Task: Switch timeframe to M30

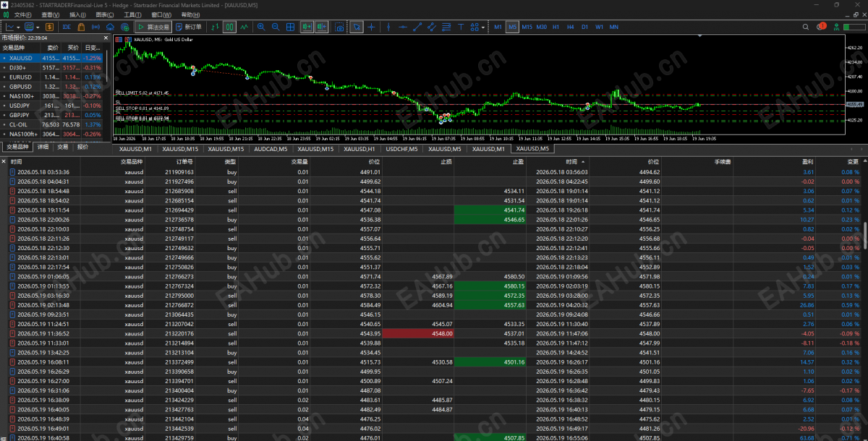Action: pos(541,27)
